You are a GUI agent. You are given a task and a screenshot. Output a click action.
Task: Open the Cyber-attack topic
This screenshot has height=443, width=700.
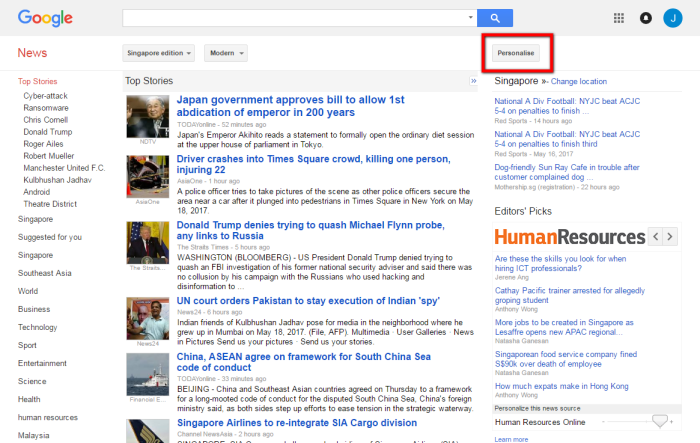[x=46, y=96]
